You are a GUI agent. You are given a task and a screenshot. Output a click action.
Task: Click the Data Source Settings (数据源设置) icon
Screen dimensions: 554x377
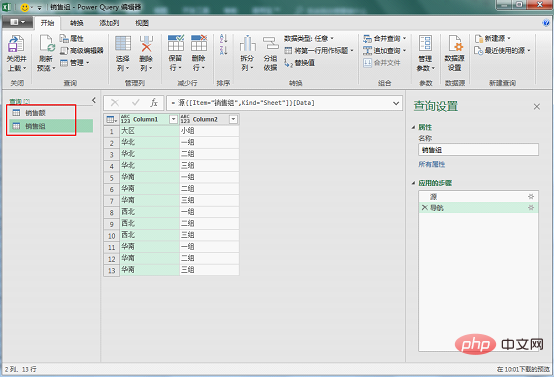(x=455, y=43)
